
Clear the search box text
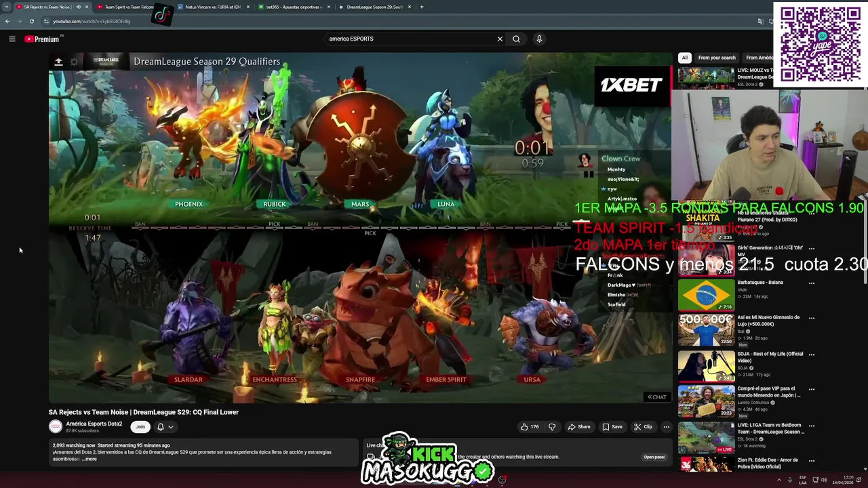point(500,39)
